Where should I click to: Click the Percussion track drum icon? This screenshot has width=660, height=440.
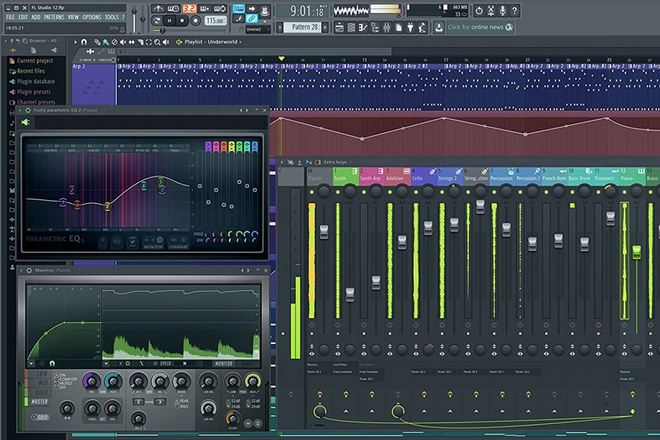point(511,171)
